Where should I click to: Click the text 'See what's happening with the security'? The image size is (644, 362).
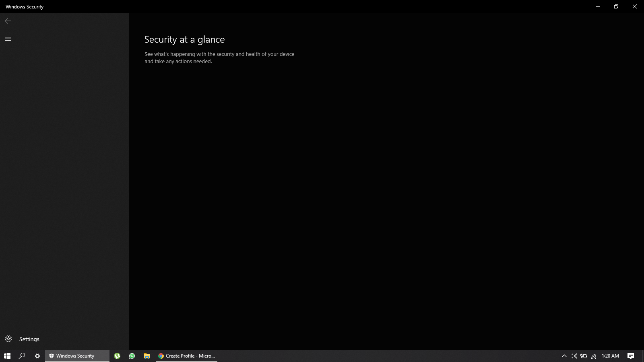189,54
